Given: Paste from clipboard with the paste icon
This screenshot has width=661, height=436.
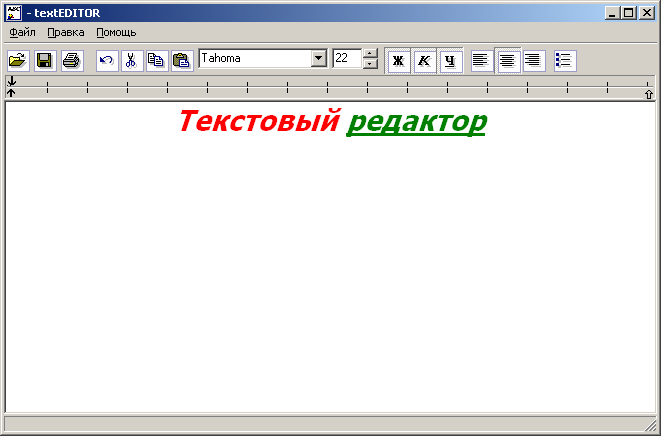Looking at the screenshot, I should pos(182,61).
